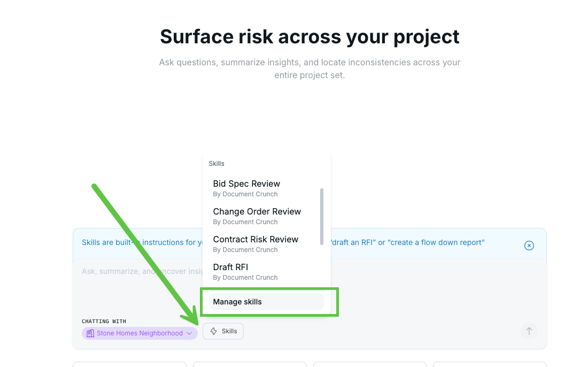588x367 pixels.
Task: Open Manage skills
Action: click(266, 302)
